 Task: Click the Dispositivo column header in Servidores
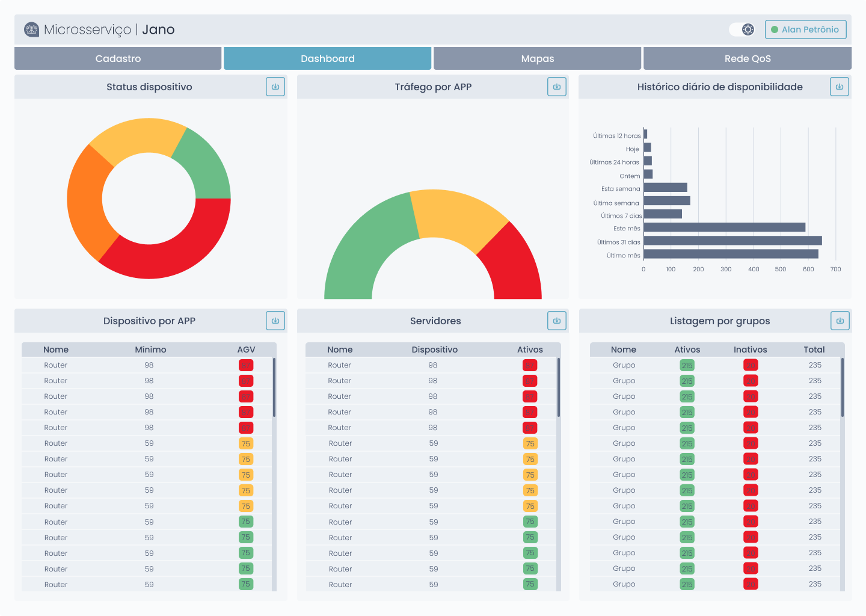435,350
